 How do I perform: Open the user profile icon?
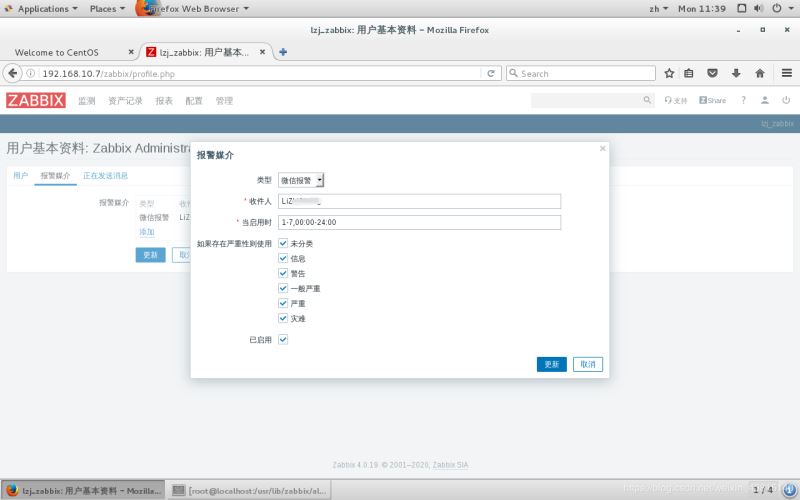[764, 101]
